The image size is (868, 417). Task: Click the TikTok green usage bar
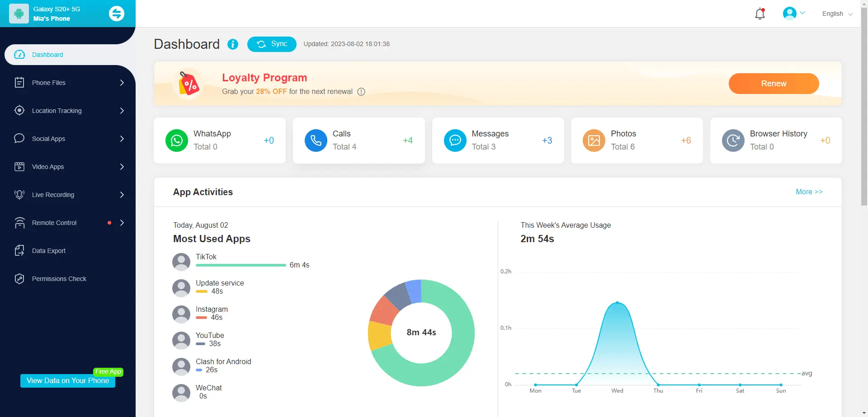[x=241, y=265]
